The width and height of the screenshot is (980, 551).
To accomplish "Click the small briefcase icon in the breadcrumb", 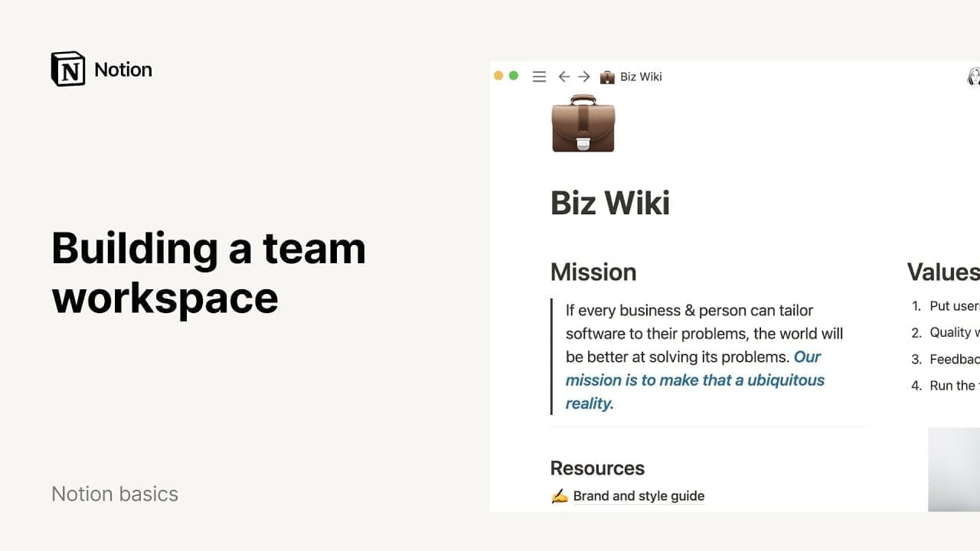I will point(607,77).
